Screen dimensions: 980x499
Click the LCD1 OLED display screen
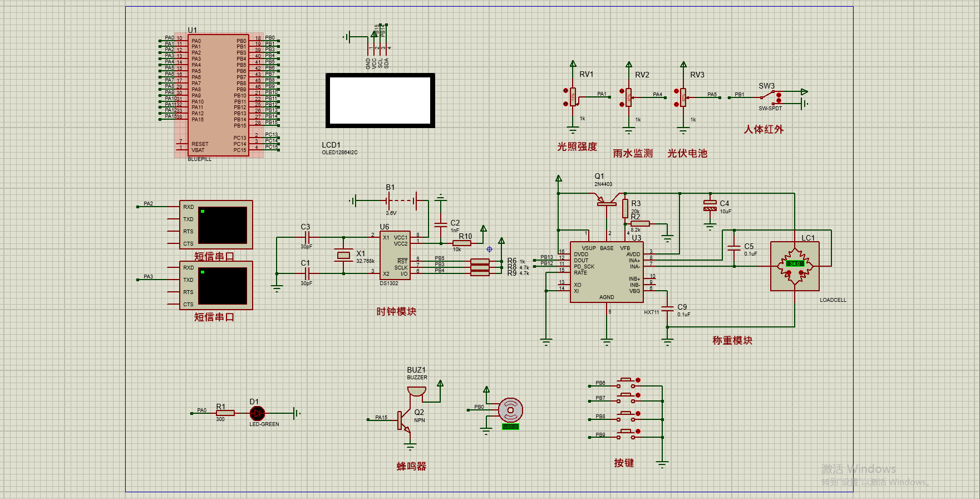pos(380,101)
